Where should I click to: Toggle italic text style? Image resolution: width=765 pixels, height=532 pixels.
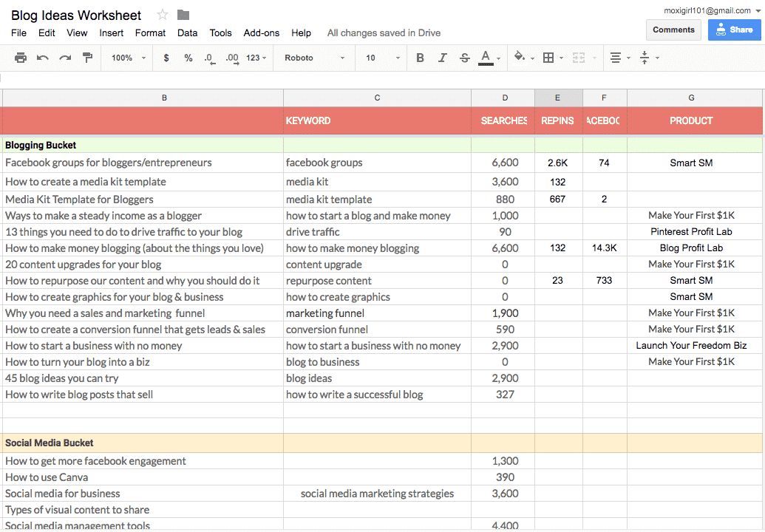[x=443, y=58]
